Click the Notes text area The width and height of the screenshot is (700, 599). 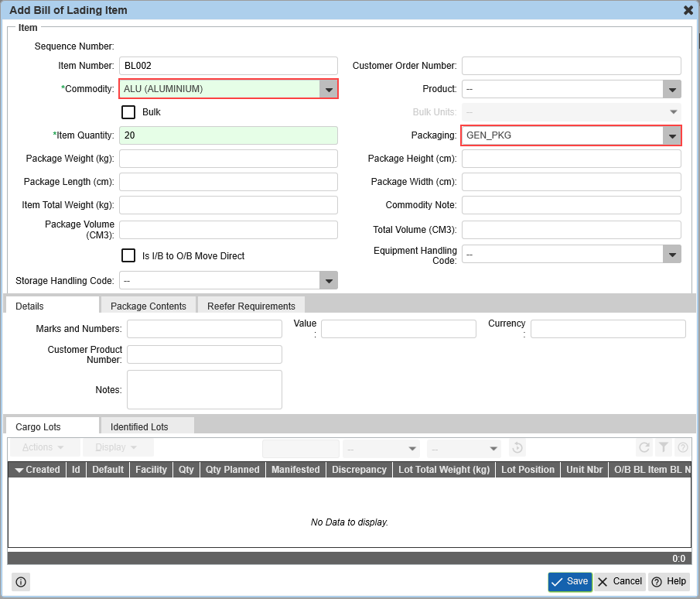tap(204, 389)
